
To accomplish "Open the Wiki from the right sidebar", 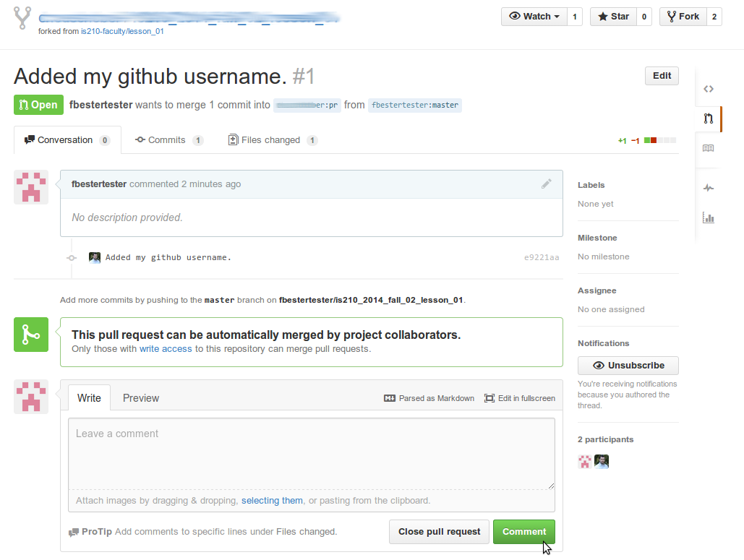I will (709, 150).
